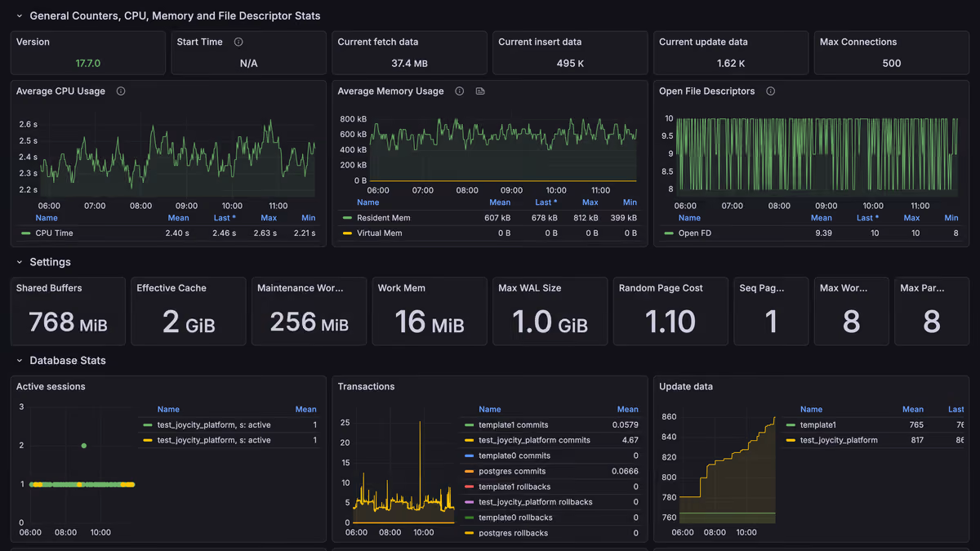Open the Active sessions panel title
The width and height of the screenshot is (980, 551).
pos(51,387)
